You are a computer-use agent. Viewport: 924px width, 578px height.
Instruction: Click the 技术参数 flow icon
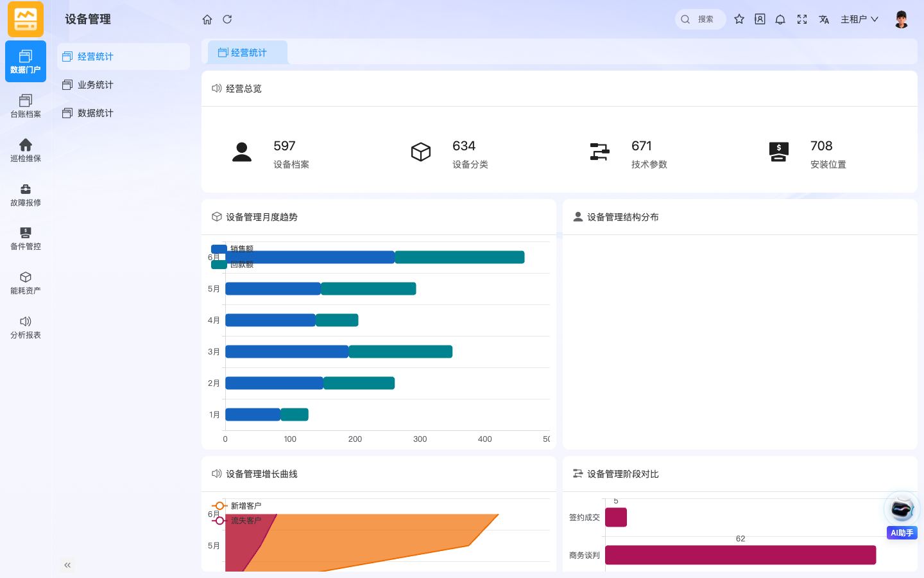click(599, 152)
